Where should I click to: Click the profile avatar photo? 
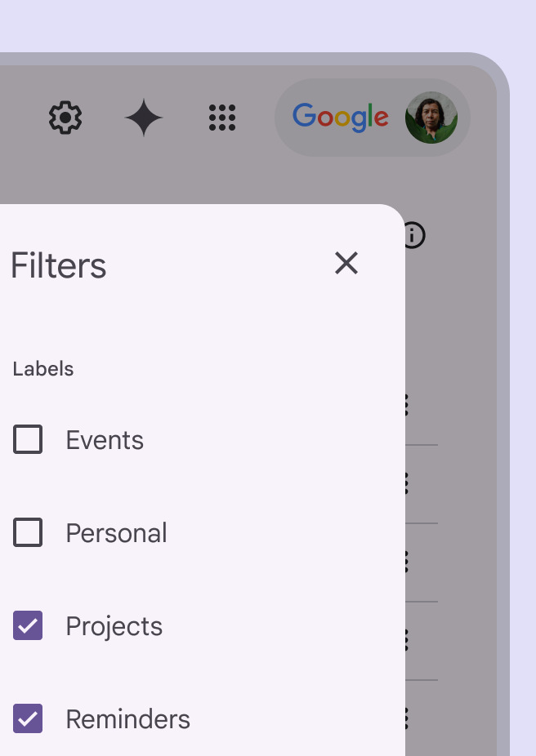click(431, 118)
